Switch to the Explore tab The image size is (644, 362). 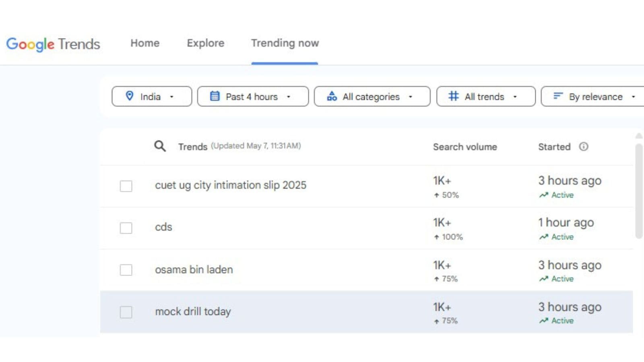pos(205,43)
